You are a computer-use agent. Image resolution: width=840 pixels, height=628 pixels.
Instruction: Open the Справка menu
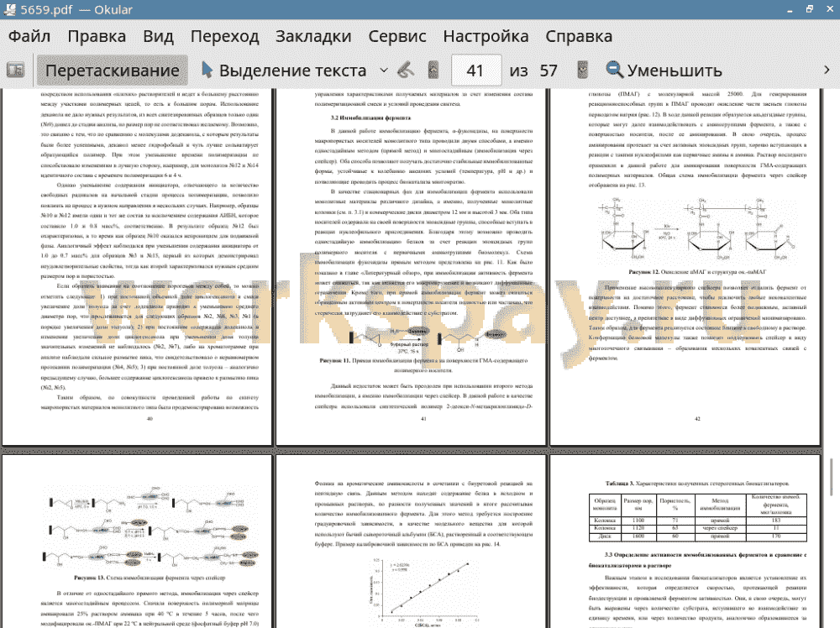pos(579,36)
